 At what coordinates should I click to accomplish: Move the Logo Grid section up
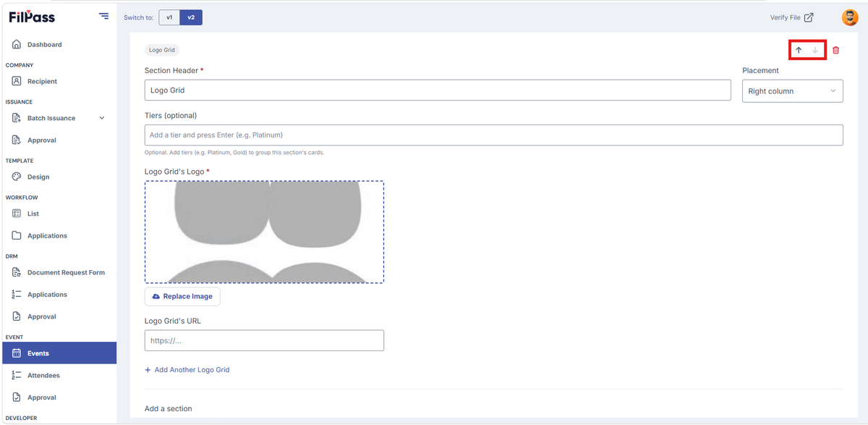click(x=799, y=50)
